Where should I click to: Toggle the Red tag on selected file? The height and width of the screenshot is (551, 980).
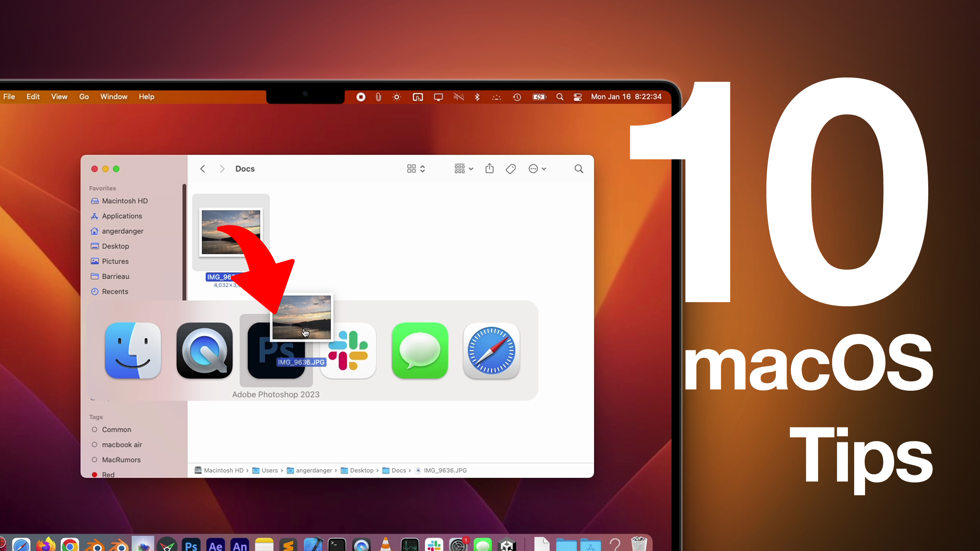108,474
